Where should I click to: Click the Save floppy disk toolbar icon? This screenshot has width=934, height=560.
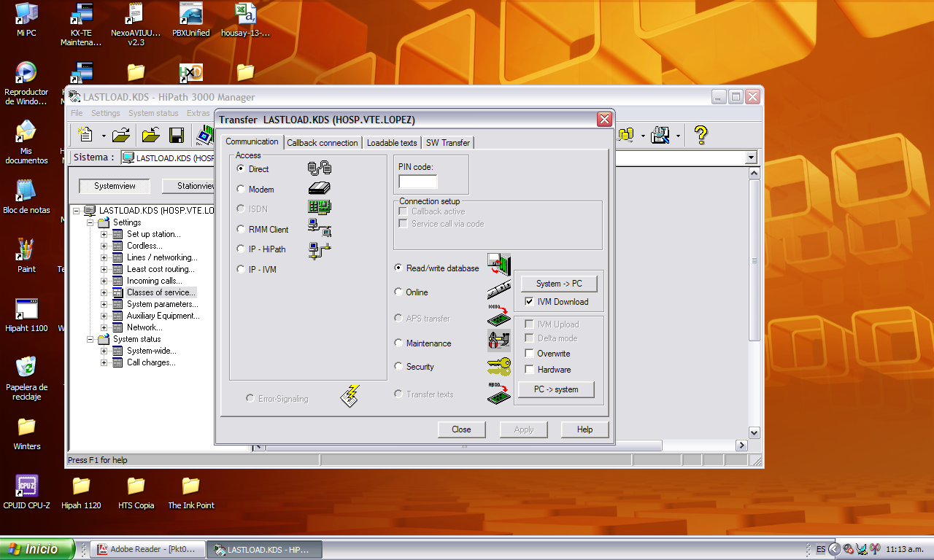176,135
